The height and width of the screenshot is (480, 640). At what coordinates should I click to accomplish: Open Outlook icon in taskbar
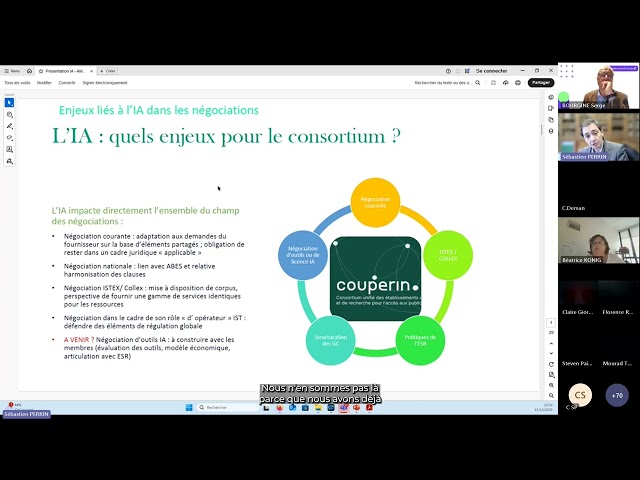[x=292, y=408]
